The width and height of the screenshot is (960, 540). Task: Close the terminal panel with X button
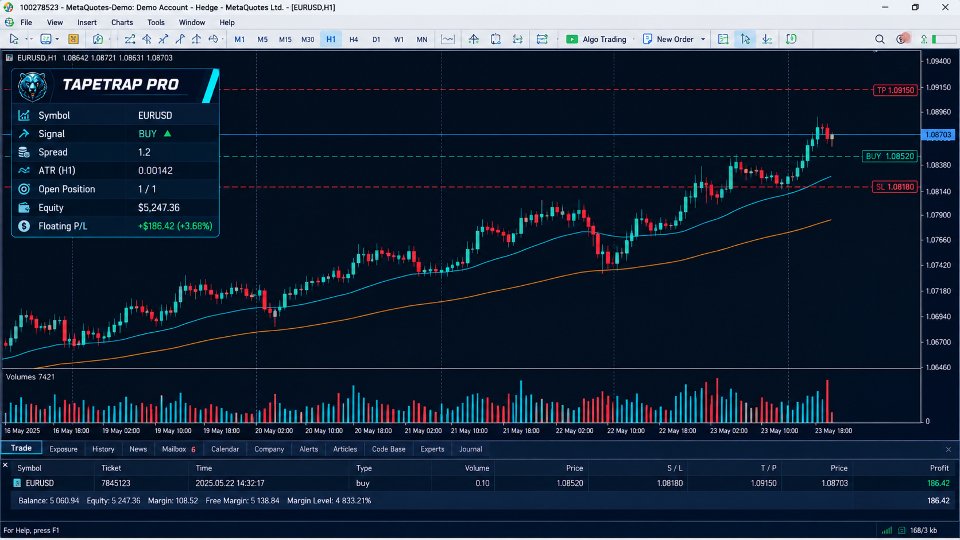(948, 449)
